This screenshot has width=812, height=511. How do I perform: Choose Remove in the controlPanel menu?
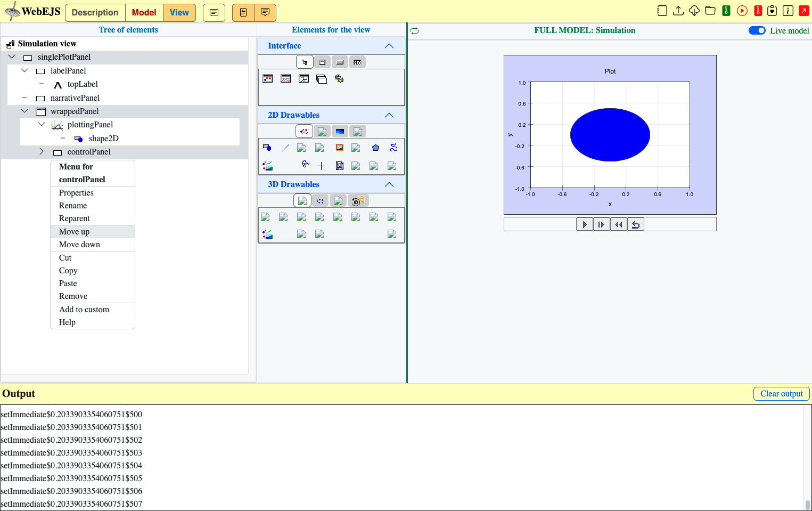pos(93,296)
